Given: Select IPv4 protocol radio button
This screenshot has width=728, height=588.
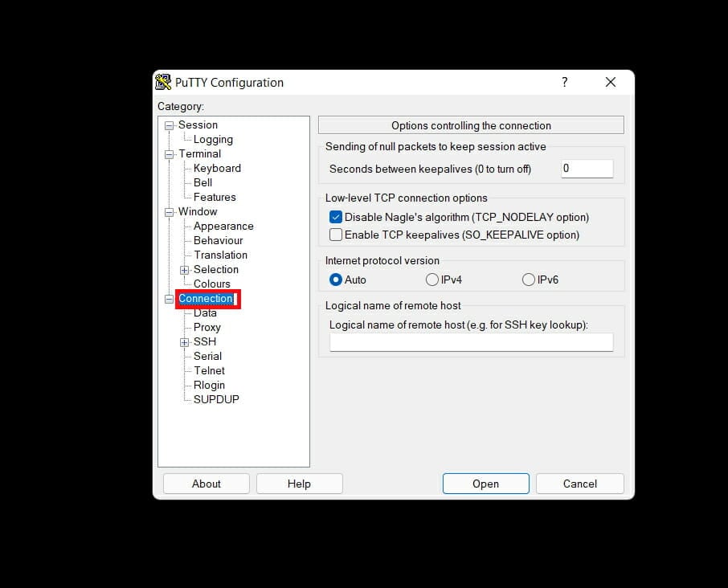Looking at the screenshot, I should click(432, 280).
